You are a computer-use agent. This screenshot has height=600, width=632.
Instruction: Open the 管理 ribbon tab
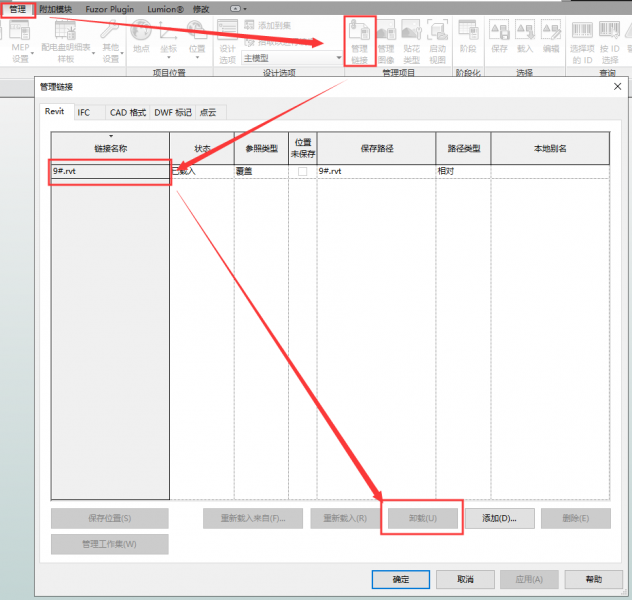click(x=18, y=9)
